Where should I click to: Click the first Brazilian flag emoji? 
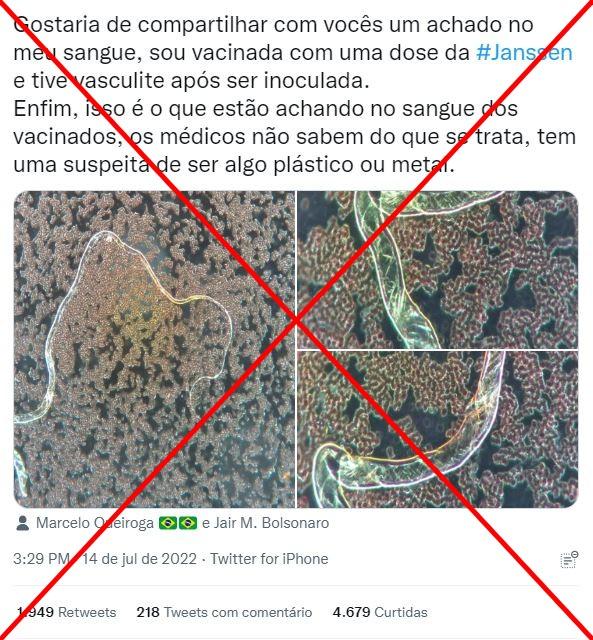pos(168,523)
